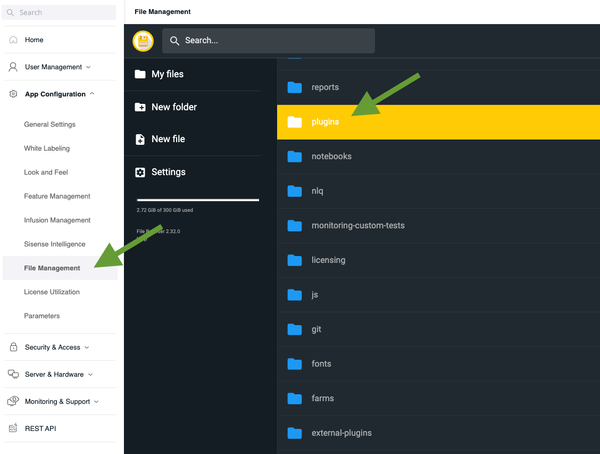
Task: Click the File Browser logo icon
Action: [x=143, y=41]
